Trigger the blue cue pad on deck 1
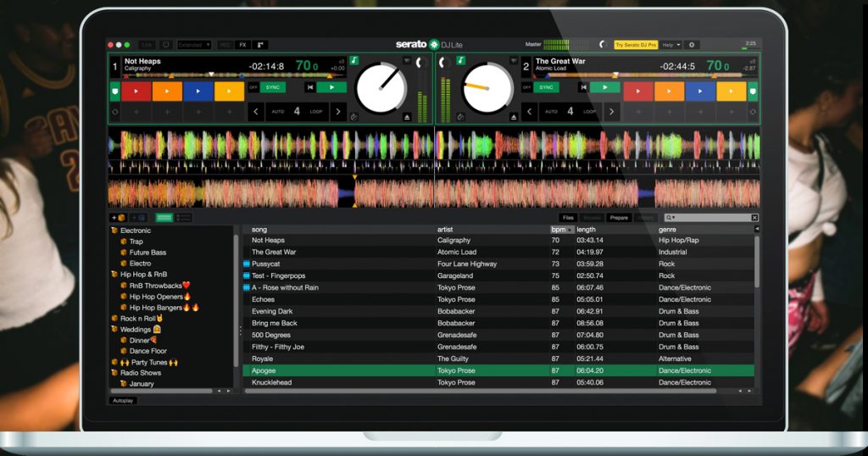 click(x=198, y=92)
